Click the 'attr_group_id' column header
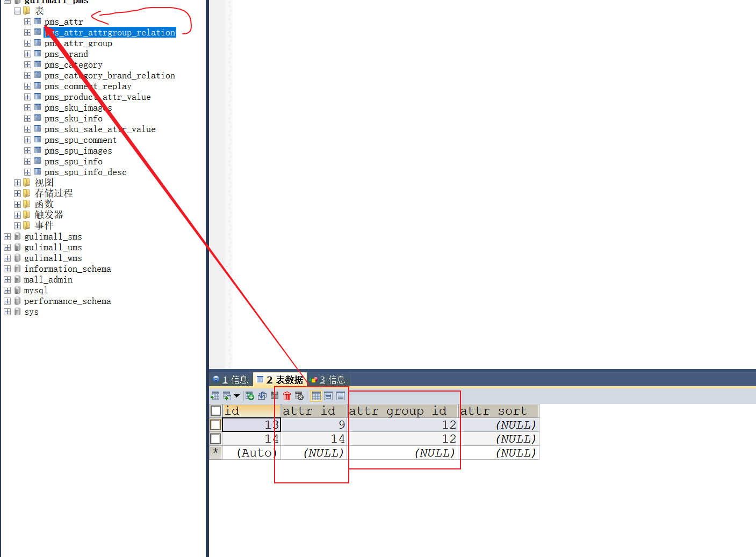 403,411
